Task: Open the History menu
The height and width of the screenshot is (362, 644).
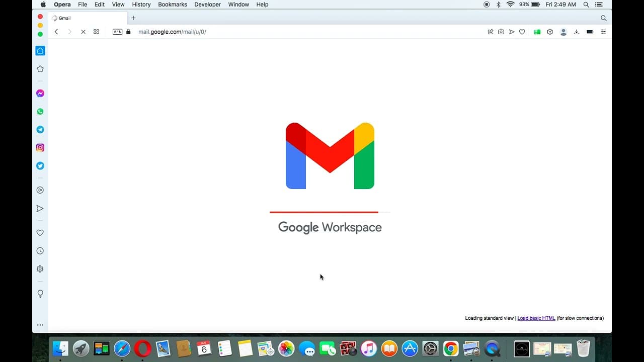Action: click(141, 5)
